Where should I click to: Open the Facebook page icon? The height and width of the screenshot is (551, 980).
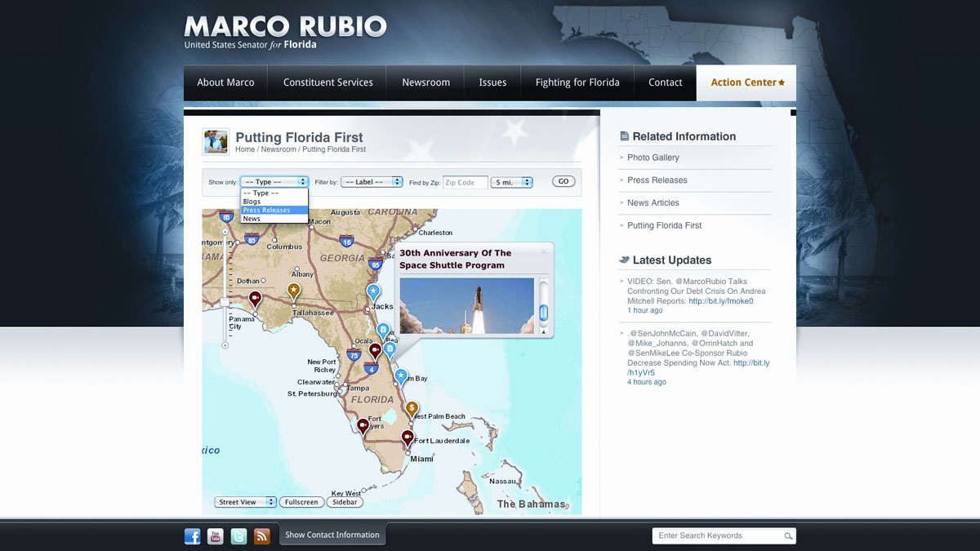pos(192,536)
